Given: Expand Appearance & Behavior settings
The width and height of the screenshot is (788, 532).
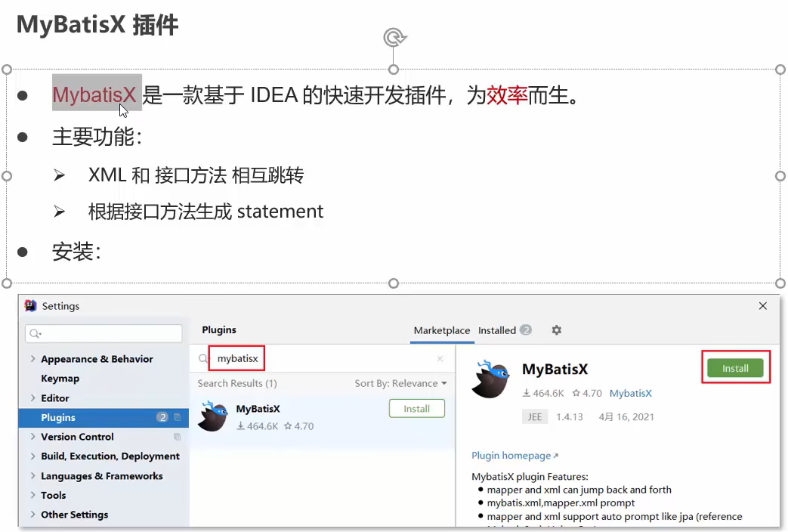Looking at the screenshot, I should (x=32, y=358).
